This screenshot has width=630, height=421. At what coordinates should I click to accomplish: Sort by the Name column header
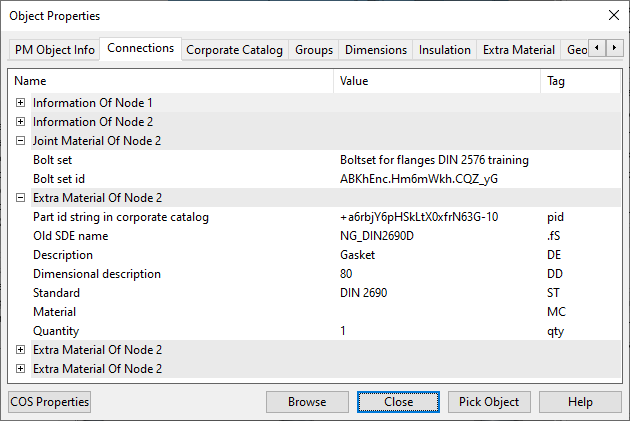[170, 81]
